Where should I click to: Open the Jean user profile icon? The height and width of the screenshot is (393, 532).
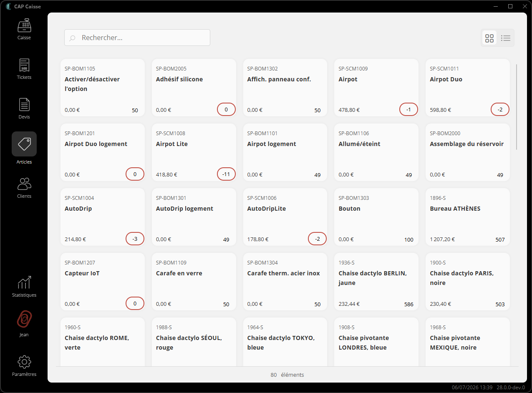(24, 320)
